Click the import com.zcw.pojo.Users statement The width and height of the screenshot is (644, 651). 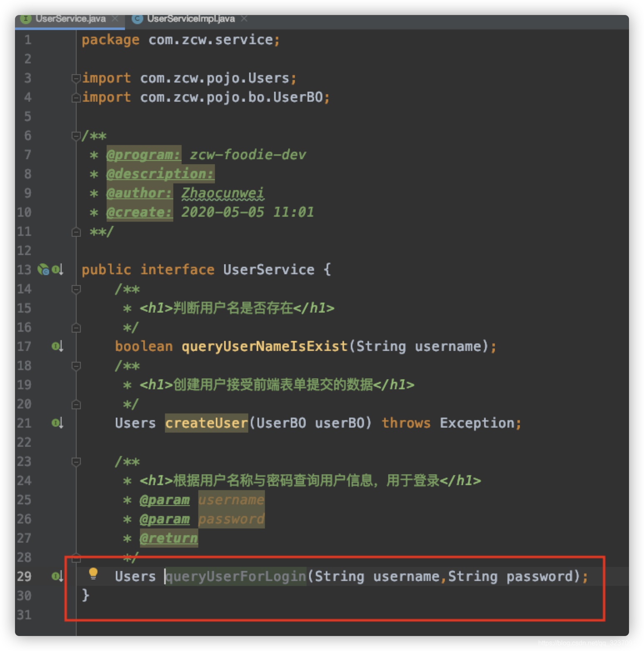[x=189, y=78]
